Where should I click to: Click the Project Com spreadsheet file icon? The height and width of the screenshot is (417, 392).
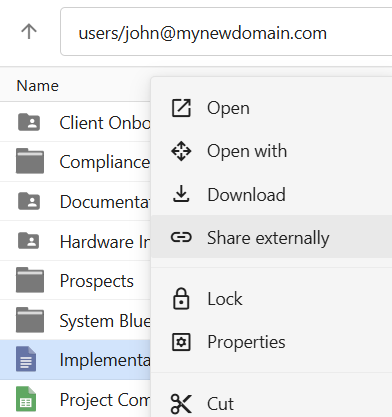(x=26, y=399)
